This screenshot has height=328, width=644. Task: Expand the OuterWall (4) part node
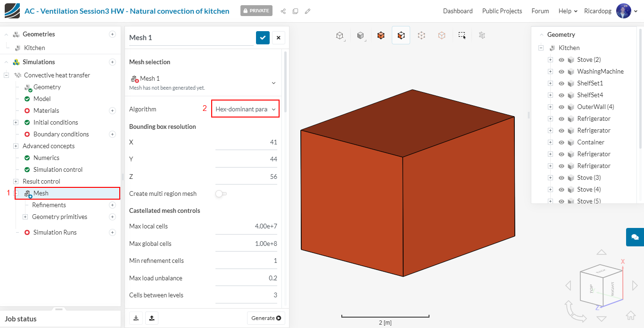(550, 107)
